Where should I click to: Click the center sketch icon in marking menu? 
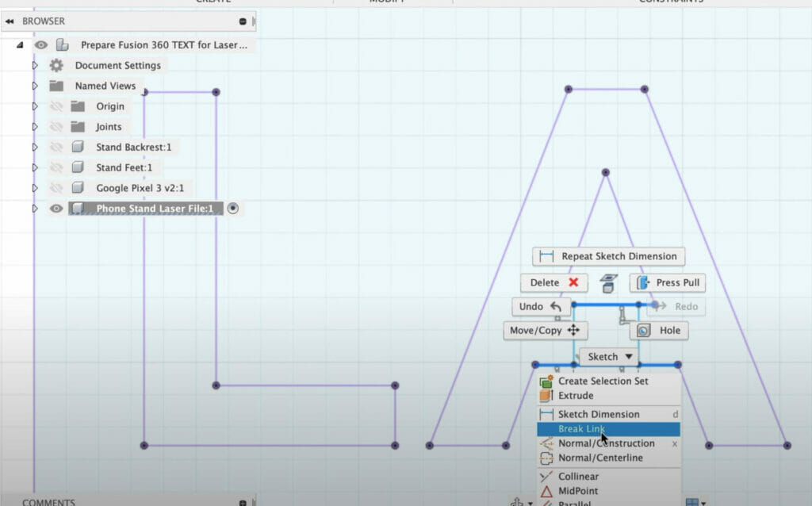(608, 283)
